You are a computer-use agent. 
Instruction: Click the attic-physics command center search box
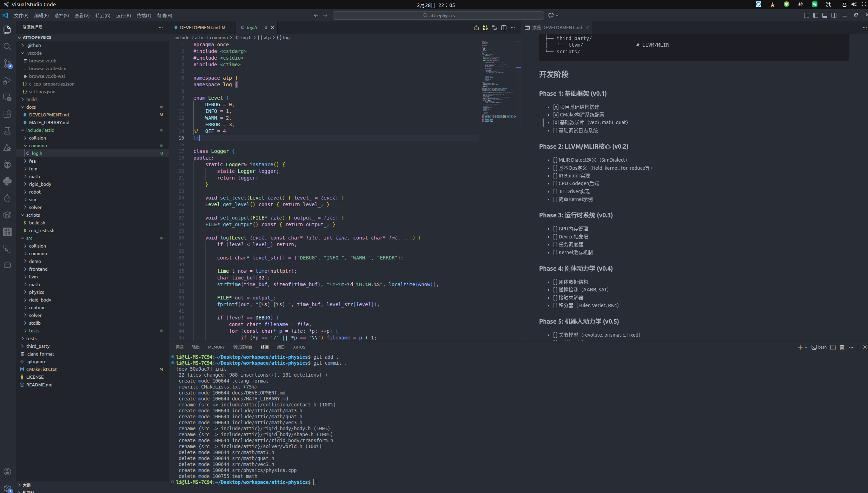pyautogui.click(x=438, y=15)
